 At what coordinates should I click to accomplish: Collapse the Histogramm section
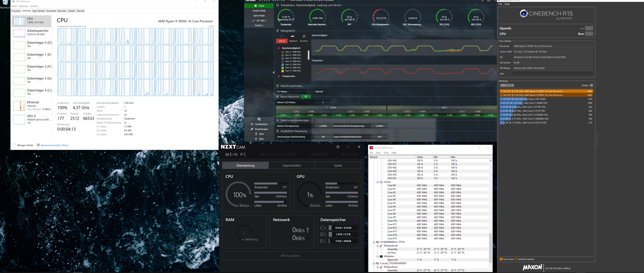click(x=277, y=31)
